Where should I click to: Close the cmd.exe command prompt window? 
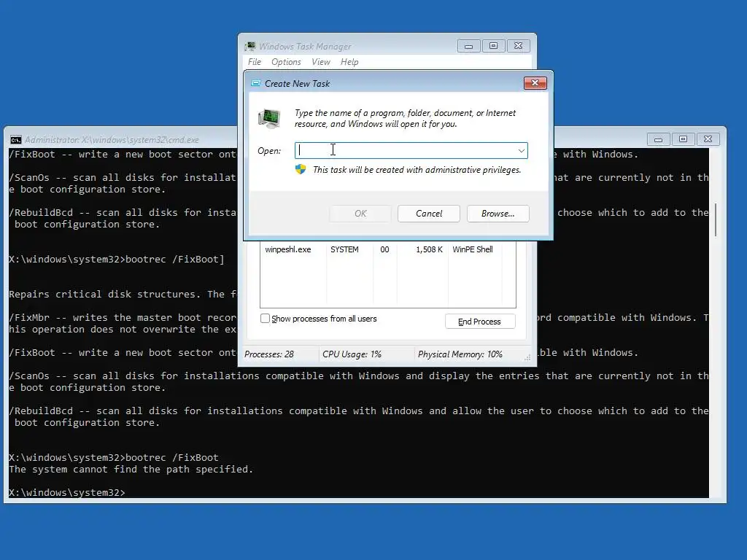click(x=708, y=139)
